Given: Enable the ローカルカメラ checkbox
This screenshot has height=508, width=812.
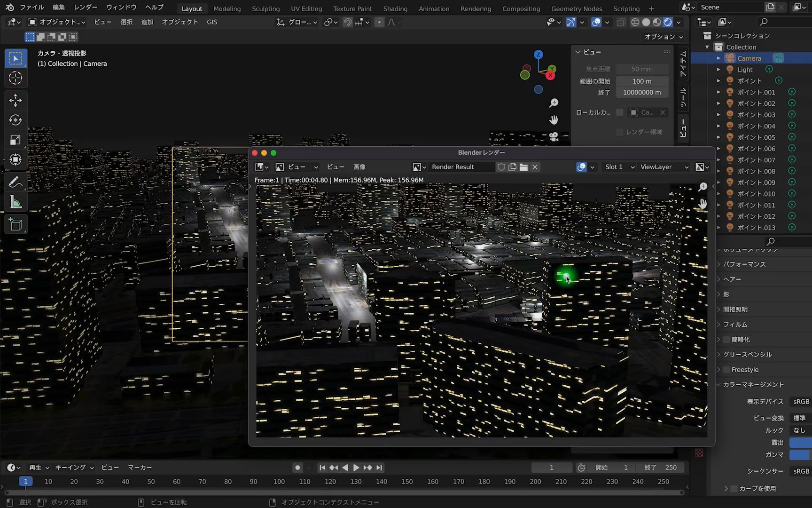Looking at the screenshot, I should [x=619, y=112].
